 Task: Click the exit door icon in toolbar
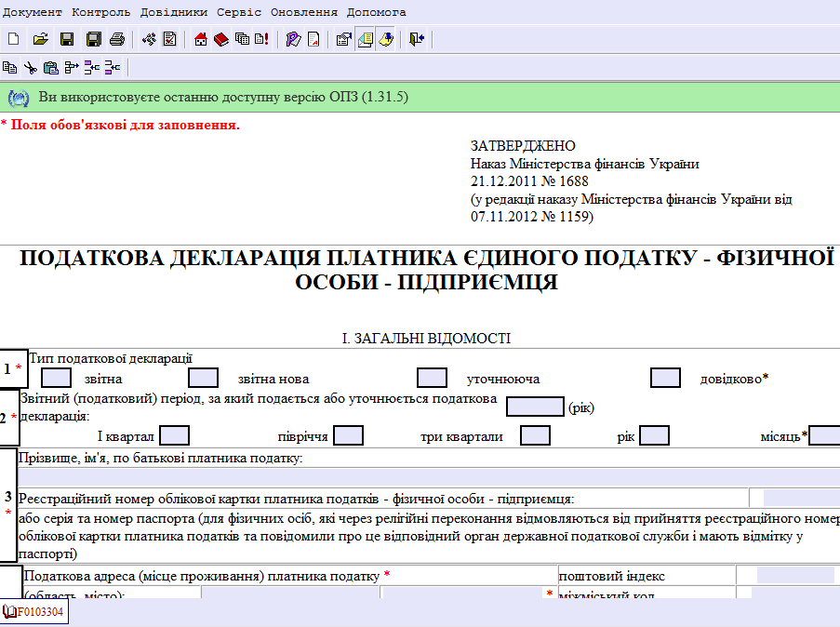tap(416, 39)
